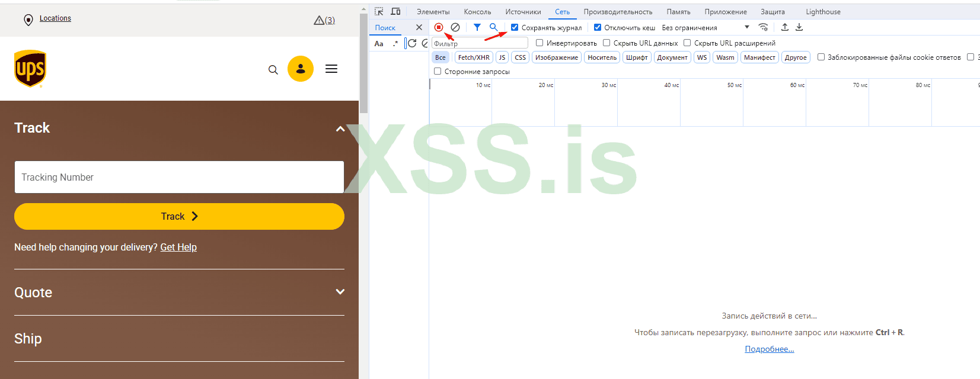
Task: Filter requests by CSS
Action: click(521, 57)
